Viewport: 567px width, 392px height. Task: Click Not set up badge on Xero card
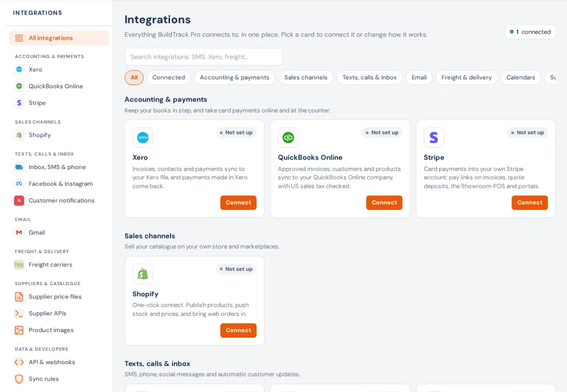coord(236,133)
